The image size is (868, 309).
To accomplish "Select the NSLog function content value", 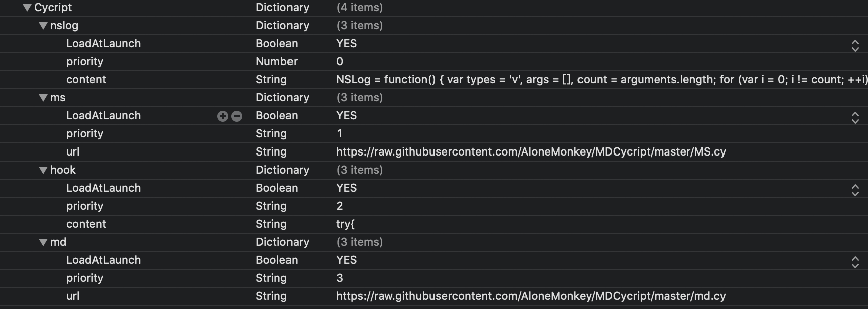I will pos(602,80).
